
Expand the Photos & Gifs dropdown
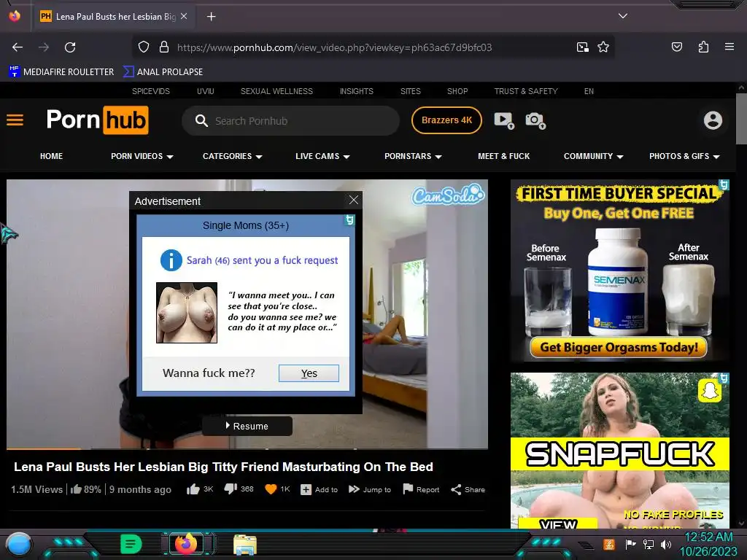684,156
